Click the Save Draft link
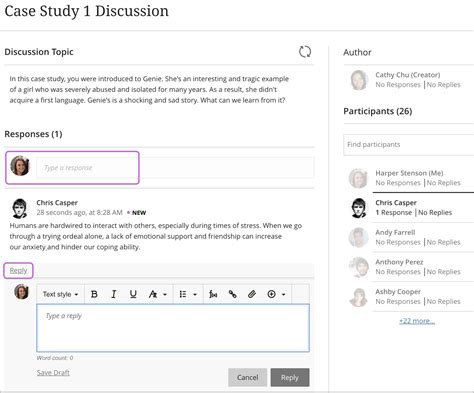 [x=53, y=373]
